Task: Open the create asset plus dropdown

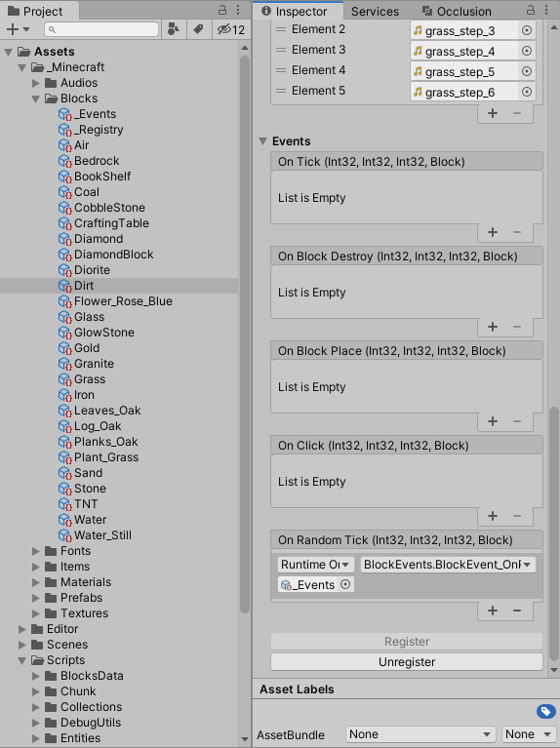Action: tap(19, 29)
